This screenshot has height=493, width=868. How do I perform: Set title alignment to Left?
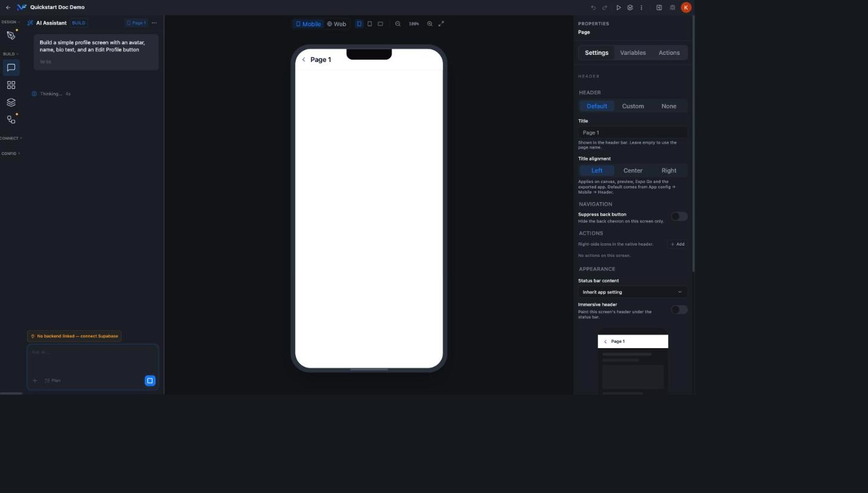pos(597,170)
